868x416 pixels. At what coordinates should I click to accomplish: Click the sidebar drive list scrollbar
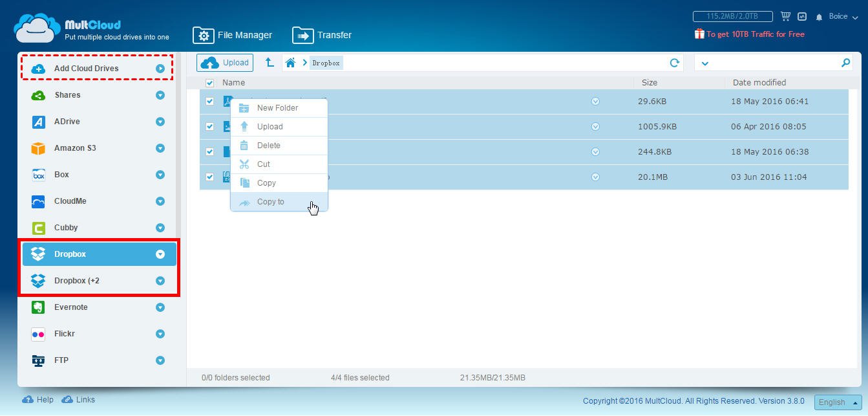178,146
